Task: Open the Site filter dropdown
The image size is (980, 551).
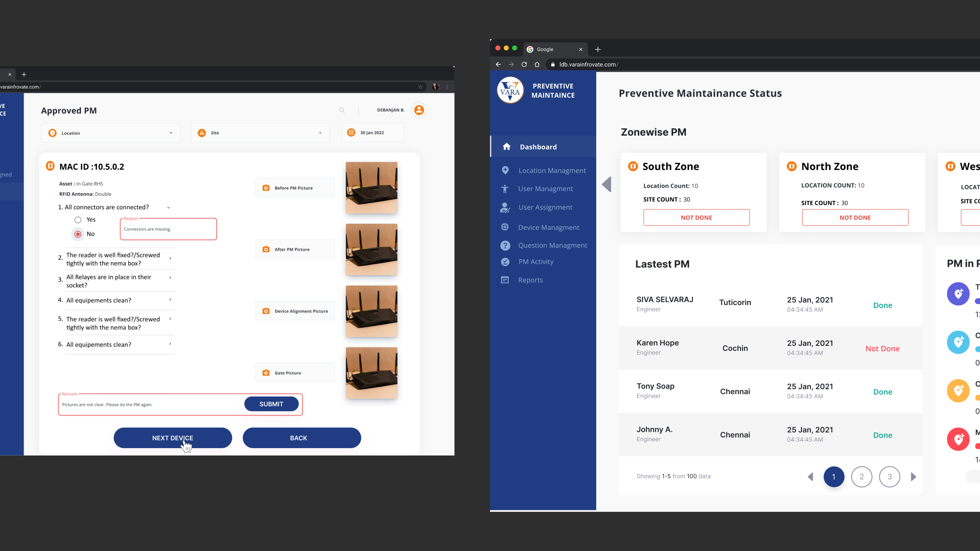Action: 260,133
